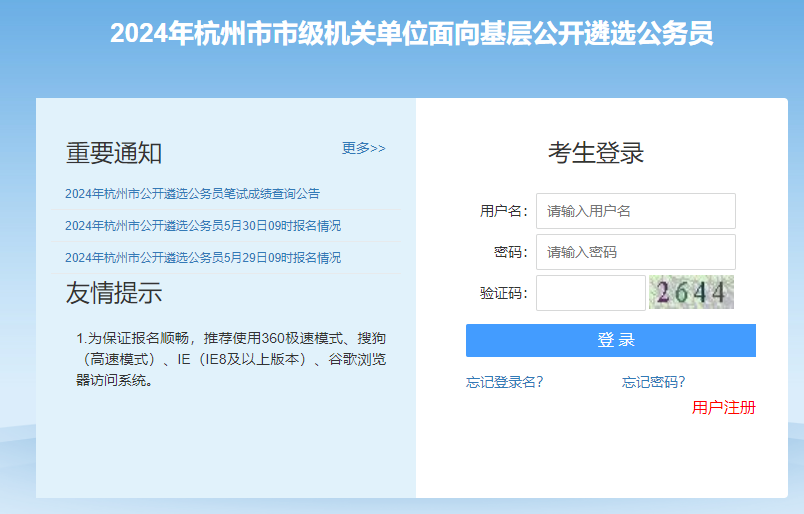Image resolution: width=804 pixels, height=514 pixels.
Task: Click the 密码: field label
Action: (x=510, y=252)
